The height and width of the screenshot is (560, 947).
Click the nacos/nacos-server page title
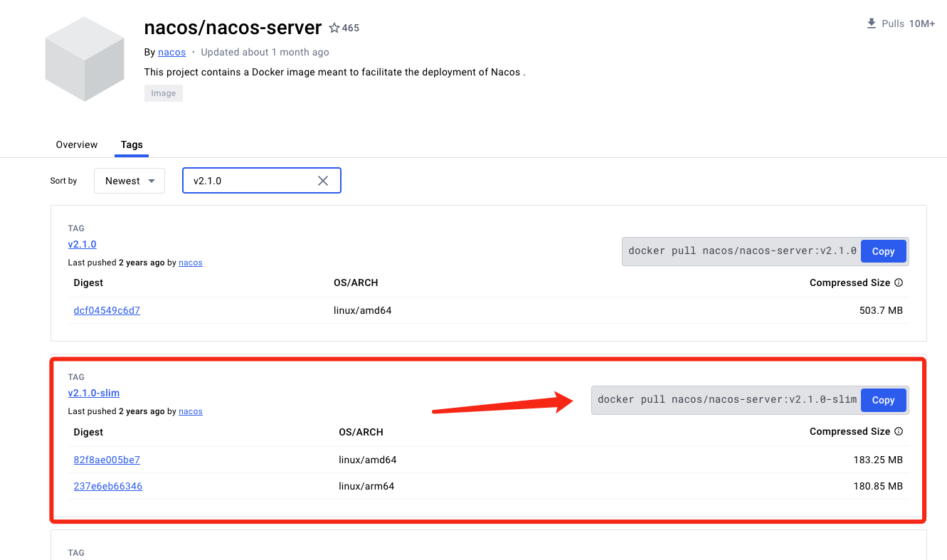(233, 28)
